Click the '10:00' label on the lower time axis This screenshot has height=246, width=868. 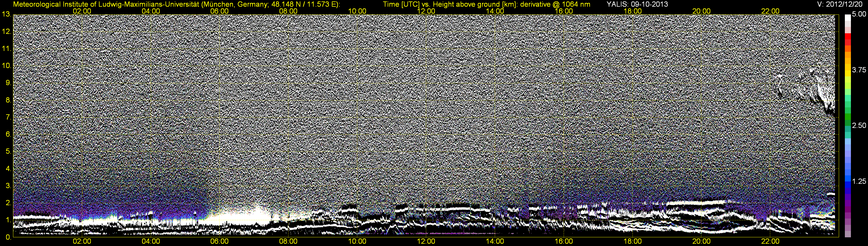tap(357, 242)
